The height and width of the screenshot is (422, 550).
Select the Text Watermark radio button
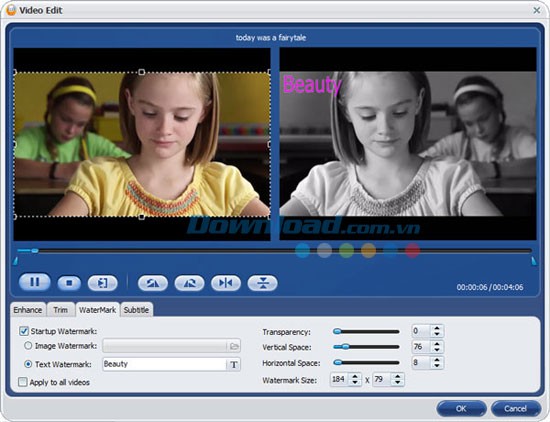28,364
